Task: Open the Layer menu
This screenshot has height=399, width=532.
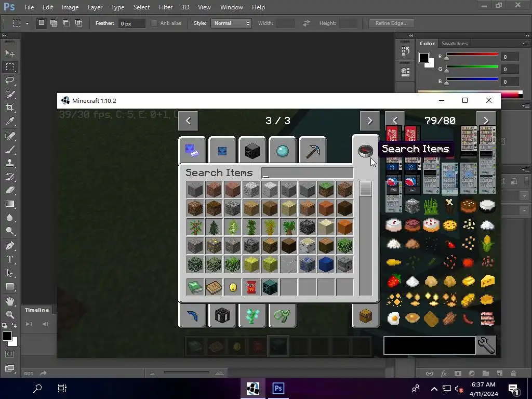Action: (x=95, y=7)
